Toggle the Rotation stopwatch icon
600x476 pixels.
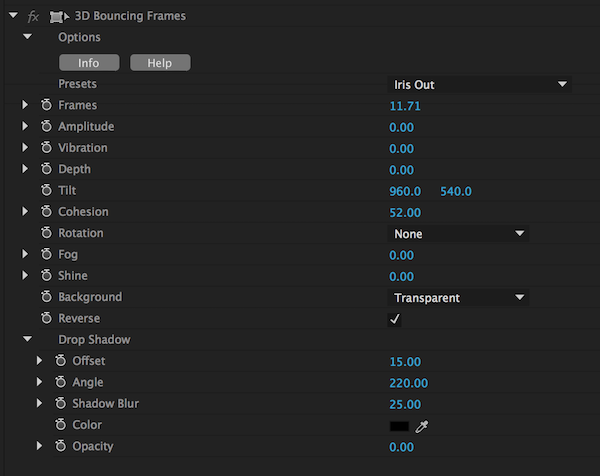46,234
